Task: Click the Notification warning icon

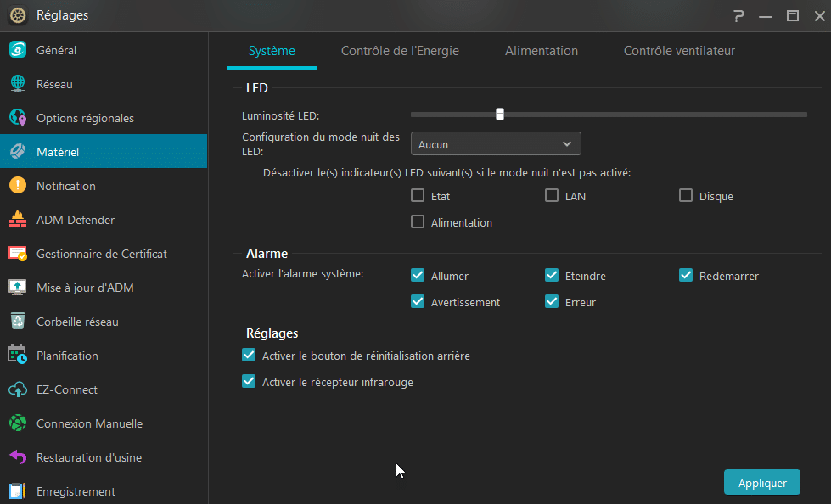Action: coord(17,186)
